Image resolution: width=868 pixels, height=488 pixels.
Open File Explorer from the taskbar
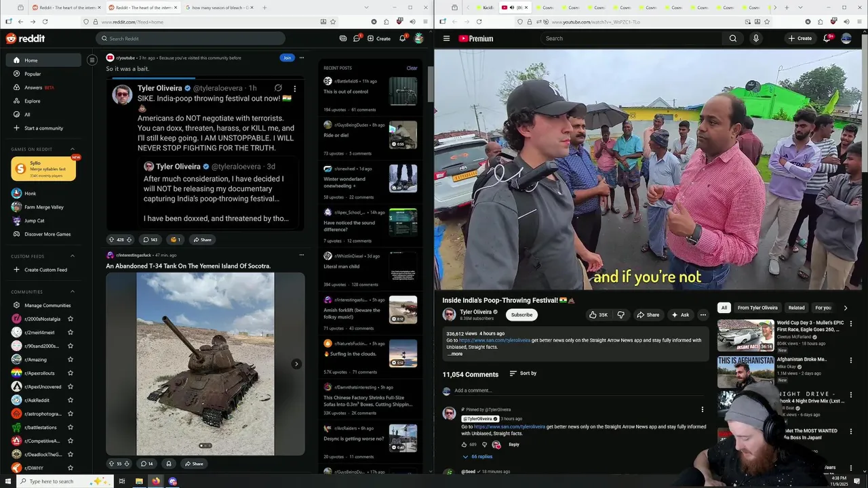[x=139, y=481]
